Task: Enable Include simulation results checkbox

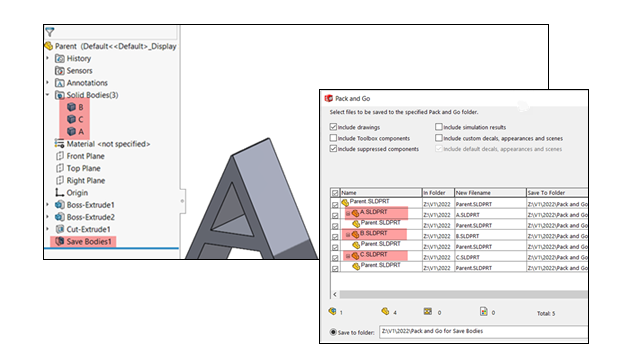Action: click(439, 127)
